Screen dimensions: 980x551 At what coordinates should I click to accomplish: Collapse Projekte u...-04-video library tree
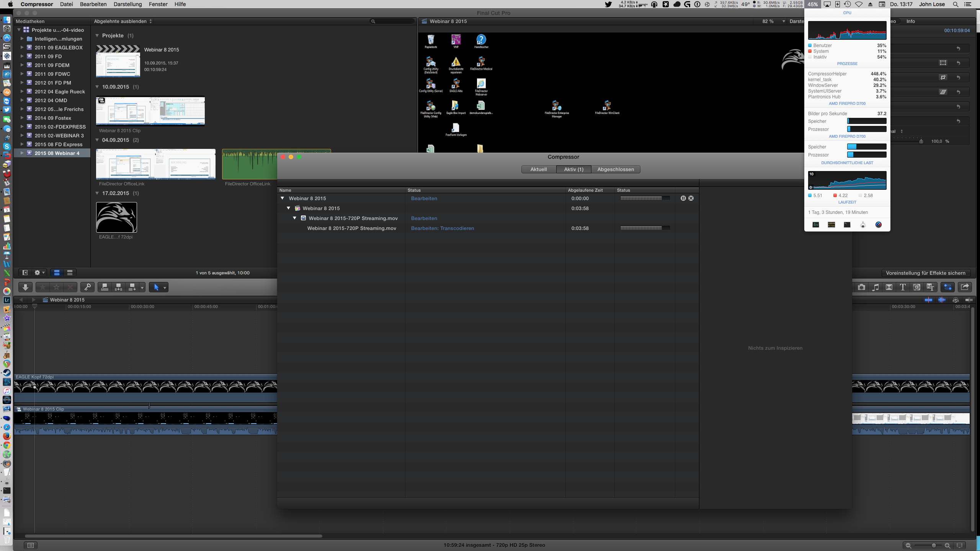pyautogui.click(x=19, y=30)
